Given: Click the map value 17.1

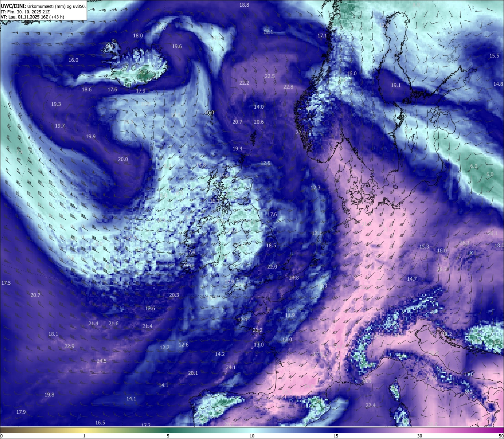Looking at the screenshot, I should [x=322, y=35].
